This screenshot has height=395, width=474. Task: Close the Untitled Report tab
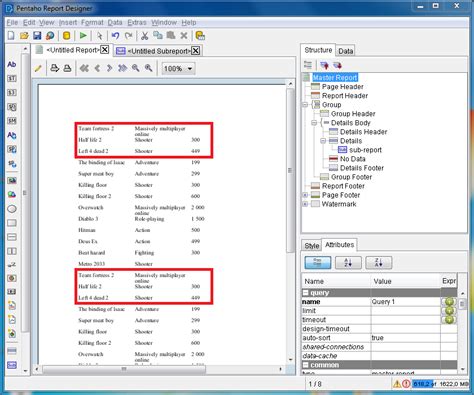(105, 50)
